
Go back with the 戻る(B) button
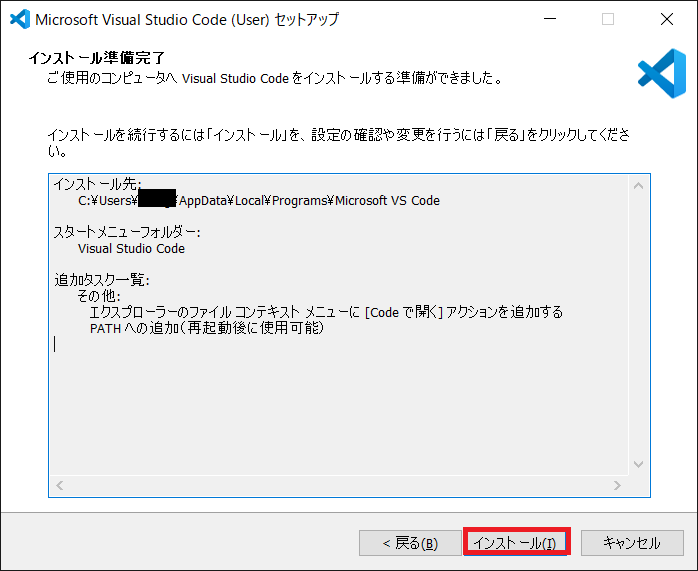410,543
